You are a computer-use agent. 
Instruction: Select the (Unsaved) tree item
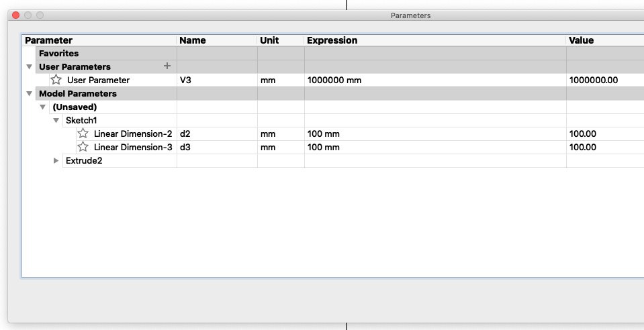pyautogui.click(x=75, y=107)
